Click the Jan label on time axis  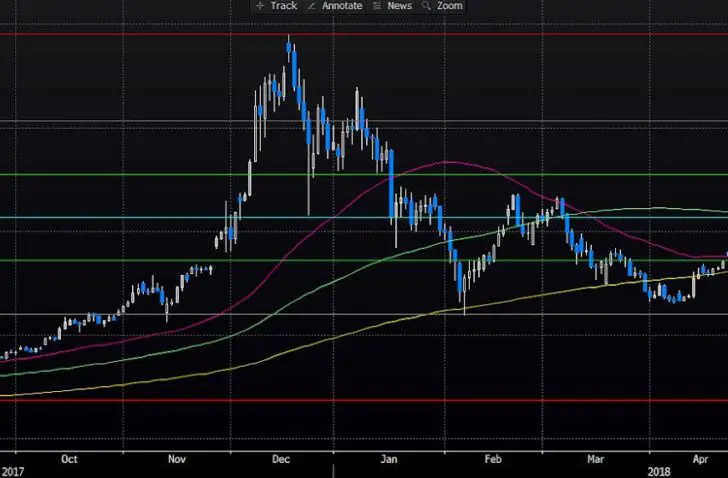(x=389, y=459)
